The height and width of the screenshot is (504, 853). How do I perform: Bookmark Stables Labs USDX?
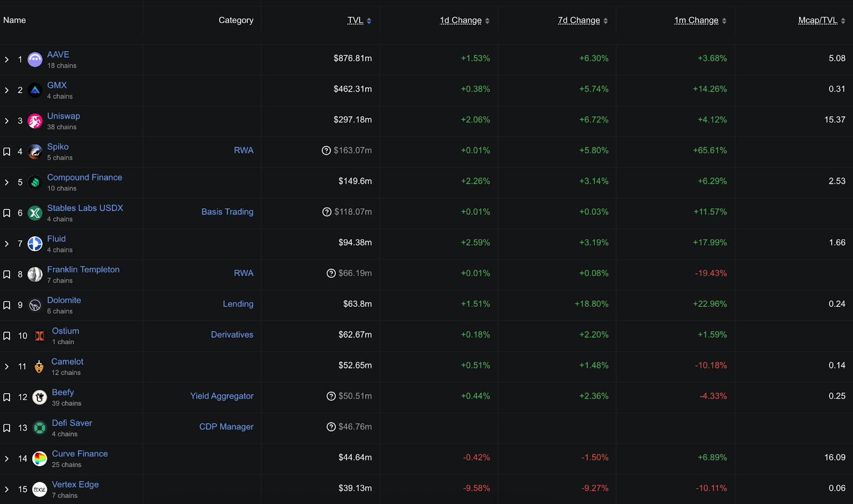pyautogui.click(x=7, y=213)
